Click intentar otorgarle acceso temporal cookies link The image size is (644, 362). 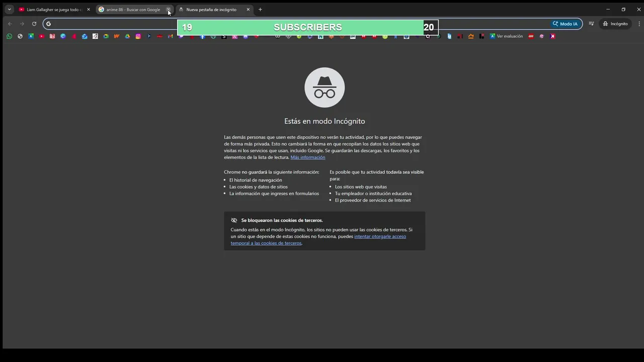(318, 240)
